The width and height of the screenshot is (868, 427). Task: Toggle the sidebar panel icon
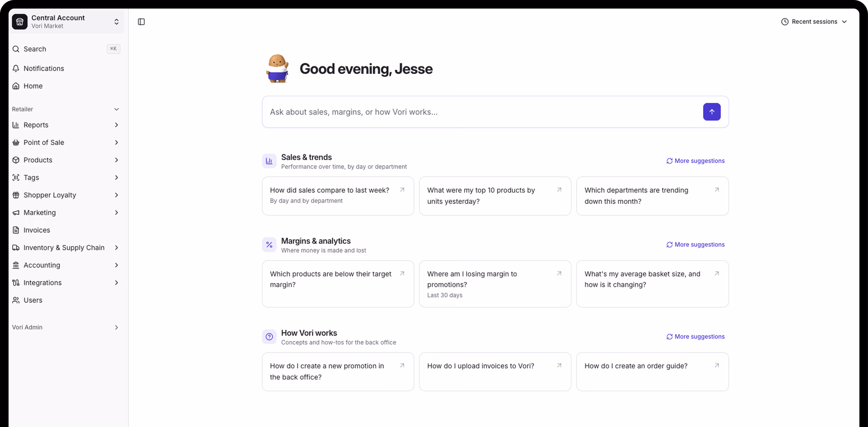(141, 22)
